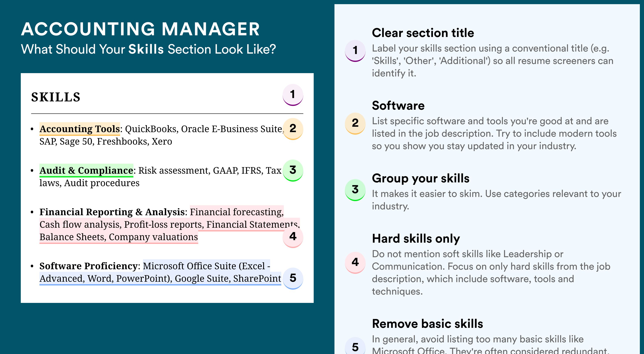644x354 pixels.
Task: Click the purple number 1 next to Clear section title
Action: coord(355,51)
